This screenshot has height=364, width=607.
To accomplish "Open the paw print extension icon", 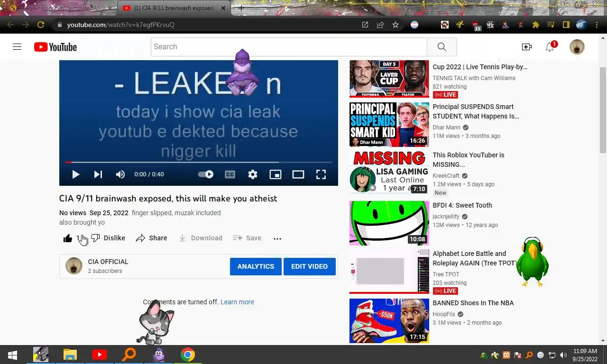I will tap(444, 25).
